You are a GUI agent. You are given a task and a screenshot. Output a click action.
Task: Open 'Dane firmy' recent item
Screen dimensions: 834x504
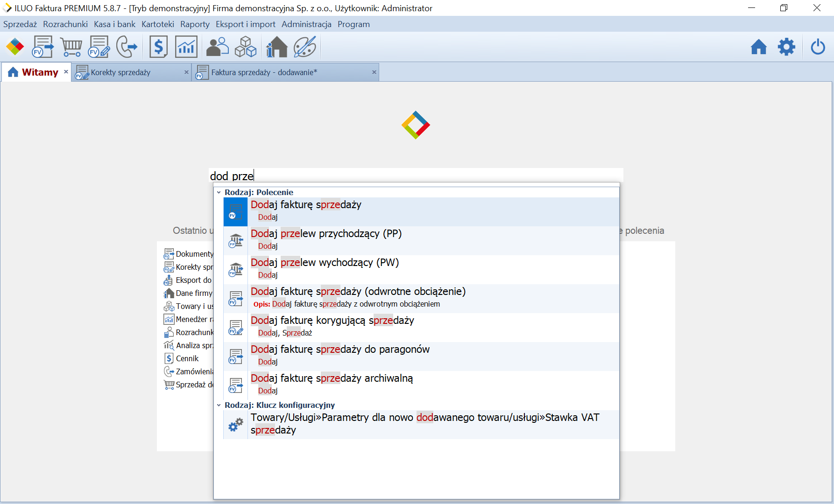188,293
